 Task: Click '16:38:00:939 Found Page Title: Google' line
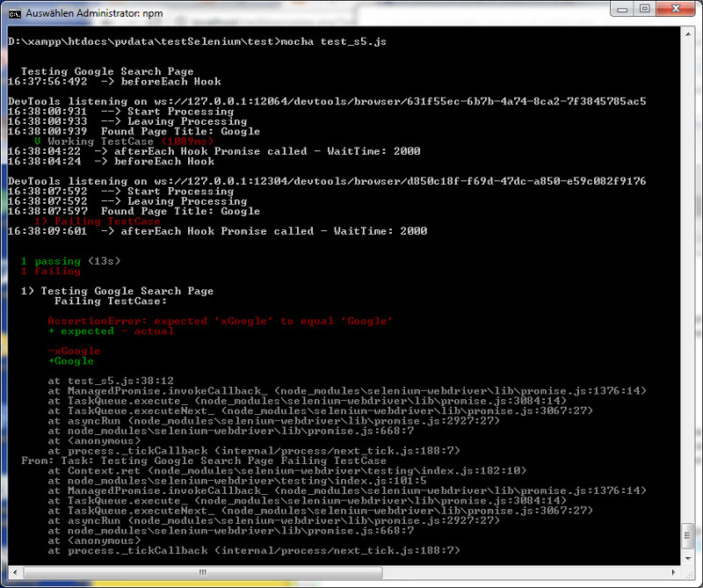coord(134,132)
